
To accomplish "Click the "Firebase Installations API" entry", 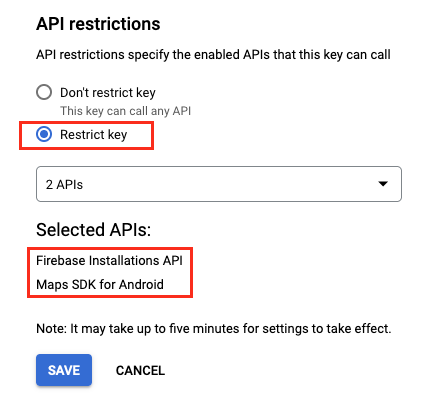I will [x=109, y=260].
